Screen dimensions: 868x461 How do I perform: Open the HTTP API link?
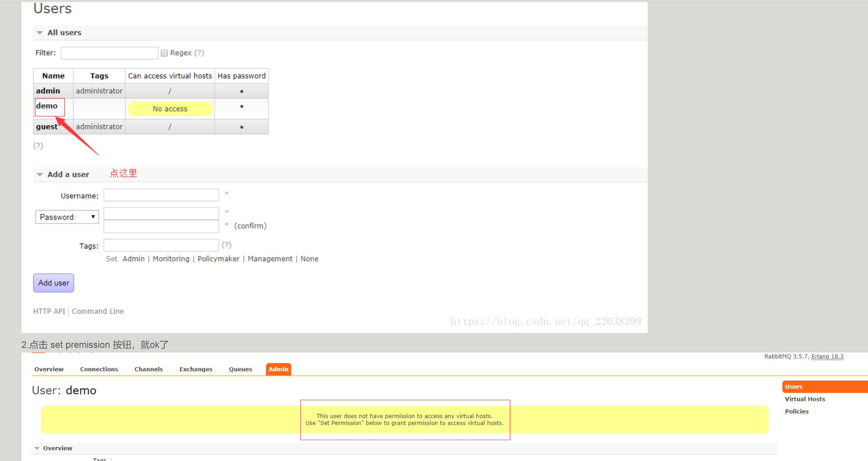click(x=49, y=311)
